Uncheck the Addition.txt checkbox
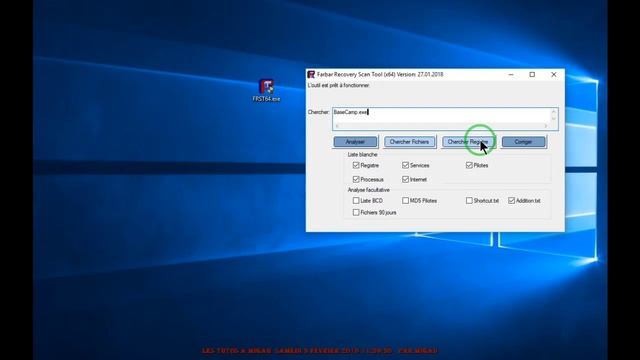This screenshot has height=360, width=640. pos(511,200)
